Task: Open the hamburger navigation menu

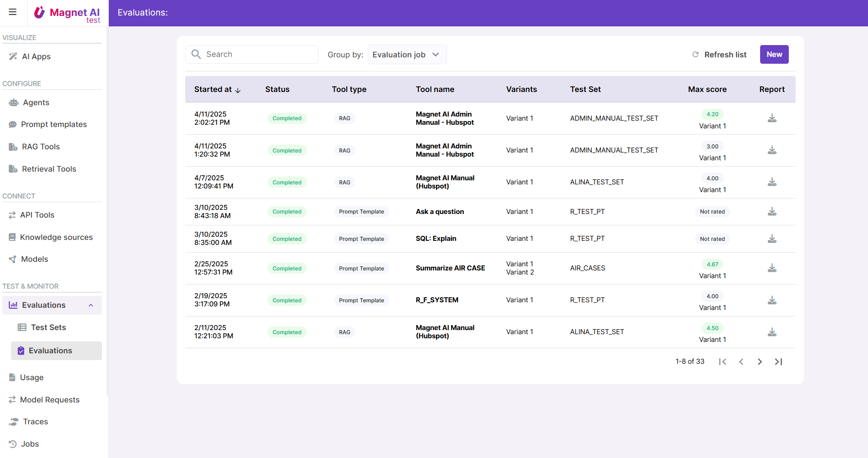Action: pos(13,12)
